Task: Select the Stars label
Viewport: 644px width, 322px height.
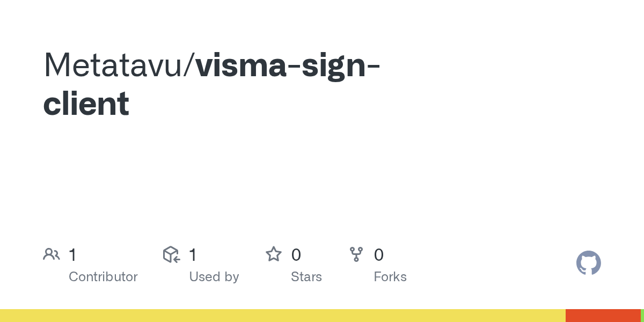Action: pos(306,277)
